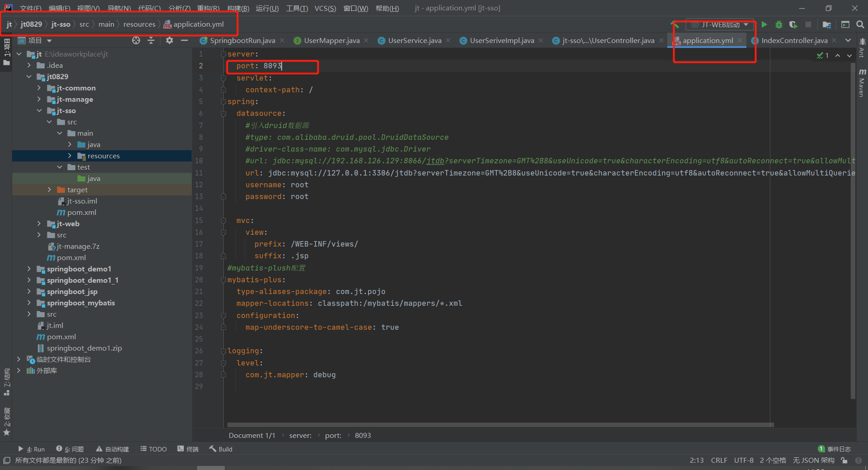
Task: Open Search Everywhere magnifier icon
Action: click(x=860, y=24)
